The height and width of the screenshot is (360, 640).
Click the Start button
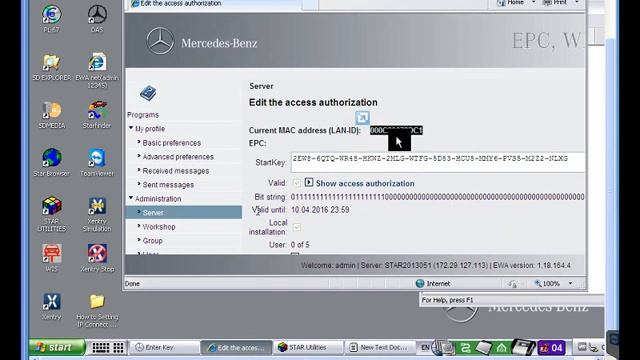(x=57, y=347)
